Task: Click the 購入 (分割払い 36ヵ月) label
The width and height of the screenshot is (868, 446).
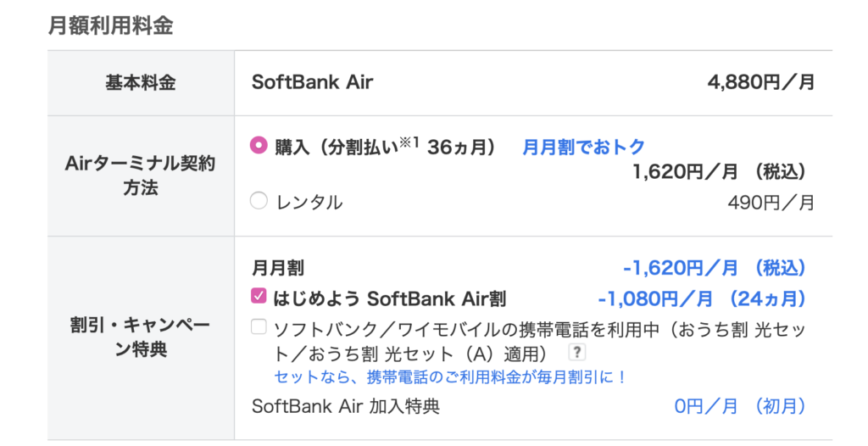Action: tap(386, 147)
